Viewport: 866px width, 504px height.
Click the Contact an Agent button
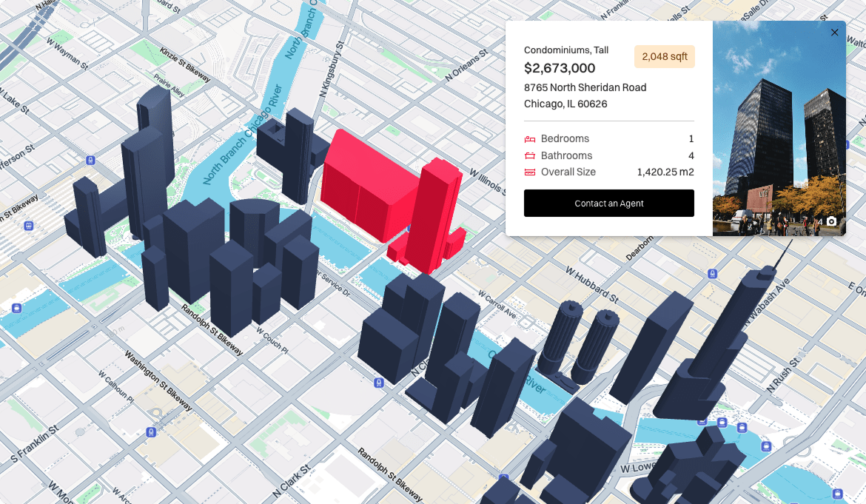point(608,203)
